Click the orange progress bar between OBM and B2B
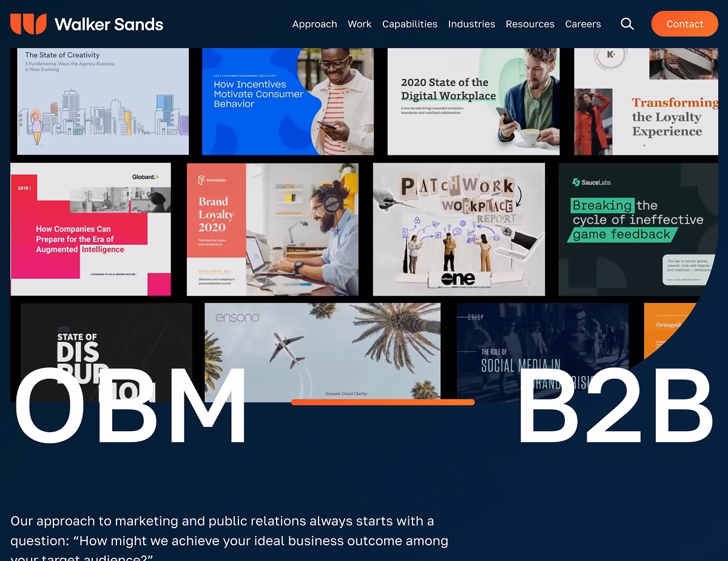This screenshot has height=561, width=728. [382, 402]
